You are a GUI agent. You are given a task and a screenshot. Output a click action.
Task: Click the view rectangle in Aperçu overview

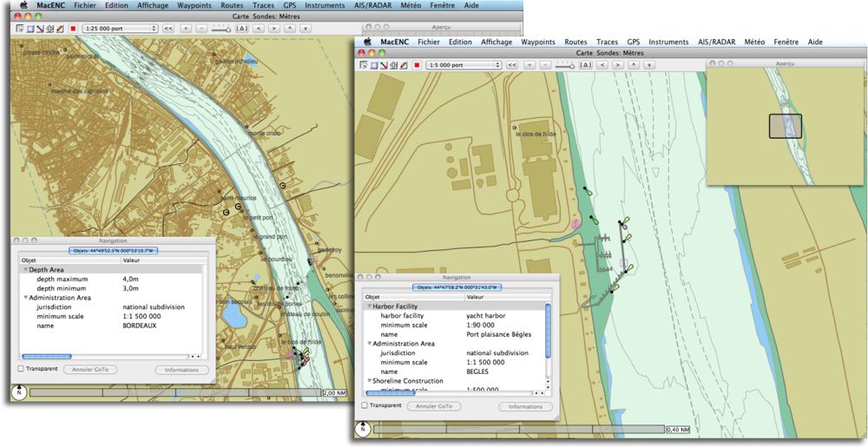(785, 126)
